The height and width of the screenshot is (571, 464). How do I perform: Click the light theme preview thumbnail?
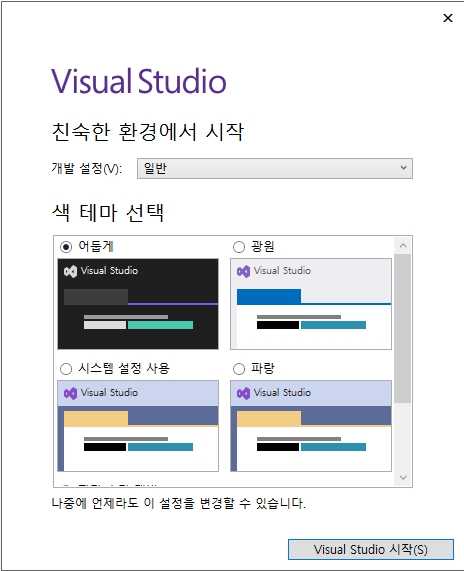pos(311,304)
